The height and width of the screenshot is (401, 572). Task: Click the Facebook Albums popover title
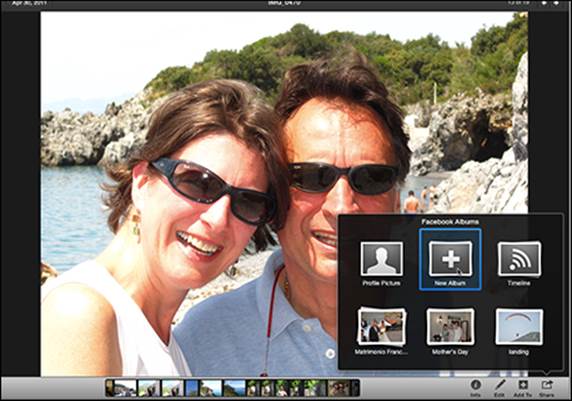pyautogui.click(x=450, y=221)
